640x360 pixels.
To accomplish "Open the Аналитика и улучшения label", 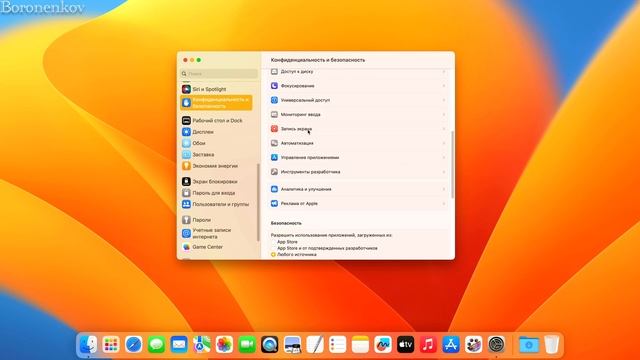I will point(306,189).
